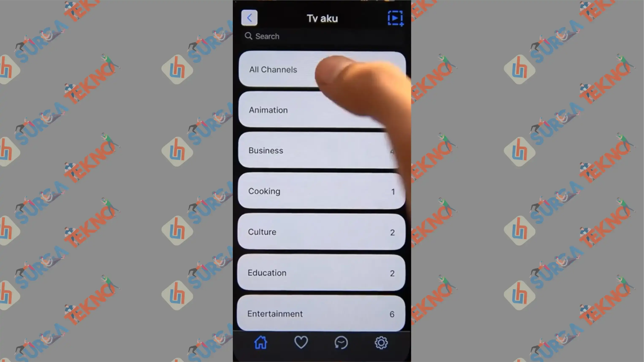Open the playlist/queue icon top right
This screenshot has height=362, width=644.
coord(395,18)
